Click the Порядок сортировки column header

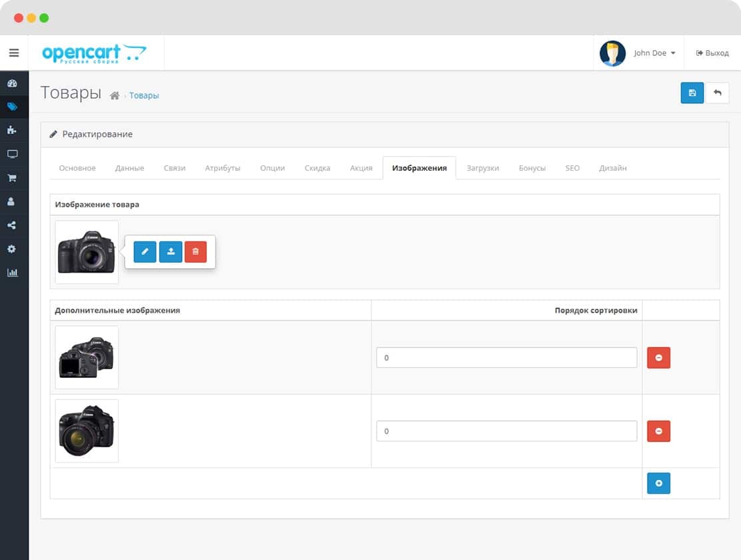click(596, 310)
